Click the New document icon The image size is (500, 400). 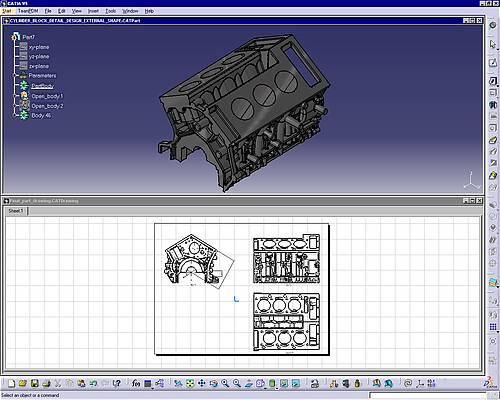tap(11, 384)
